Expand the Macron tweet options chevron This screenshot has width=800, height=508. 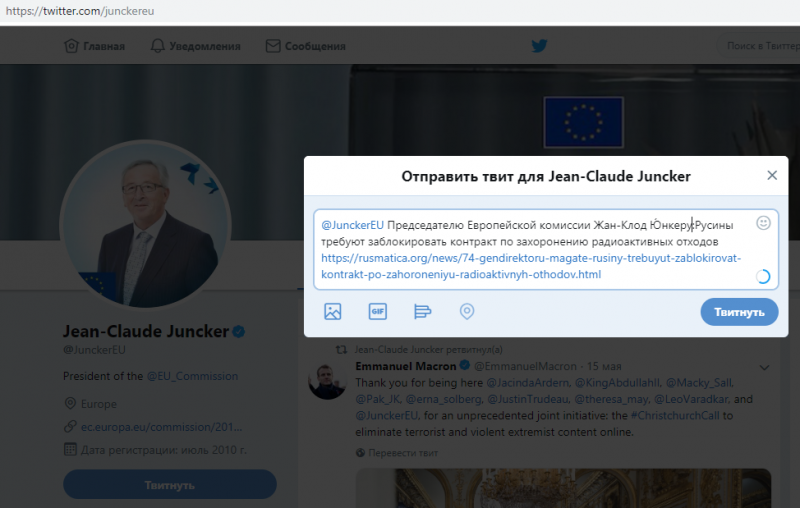point(764,367)
